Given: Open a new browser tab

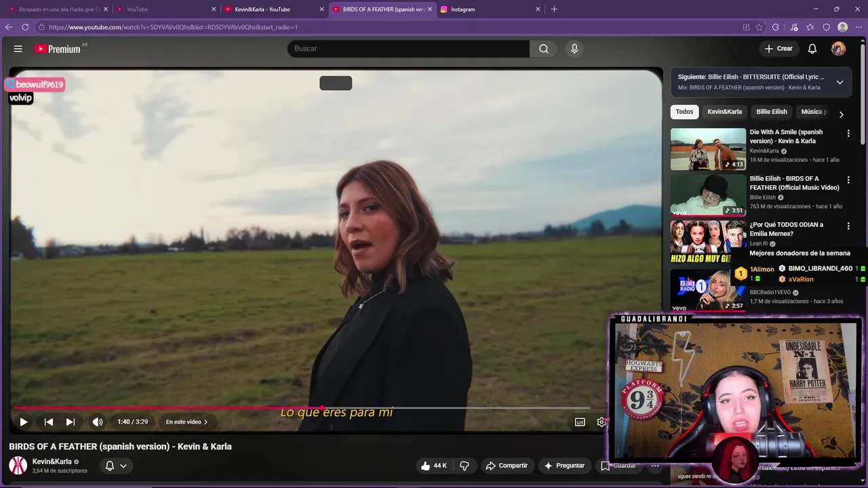Looking at the screenshot, I should coord(554,9).
